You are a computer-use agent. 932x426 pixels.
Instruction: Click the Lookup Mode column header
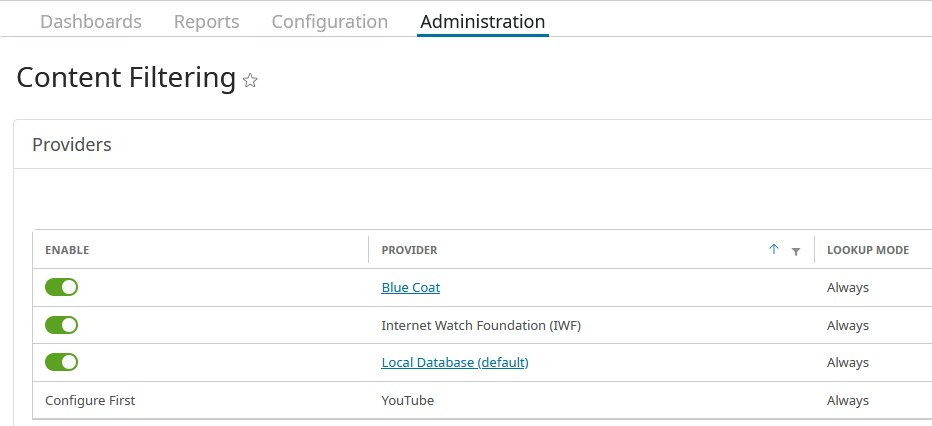[x=868, y=250]
